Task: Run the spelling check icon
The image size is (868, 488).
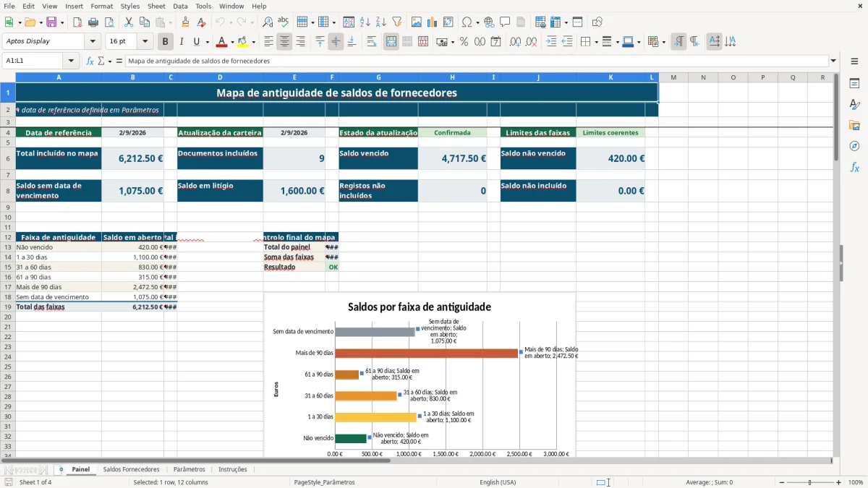Action: (x=284, y=22)
